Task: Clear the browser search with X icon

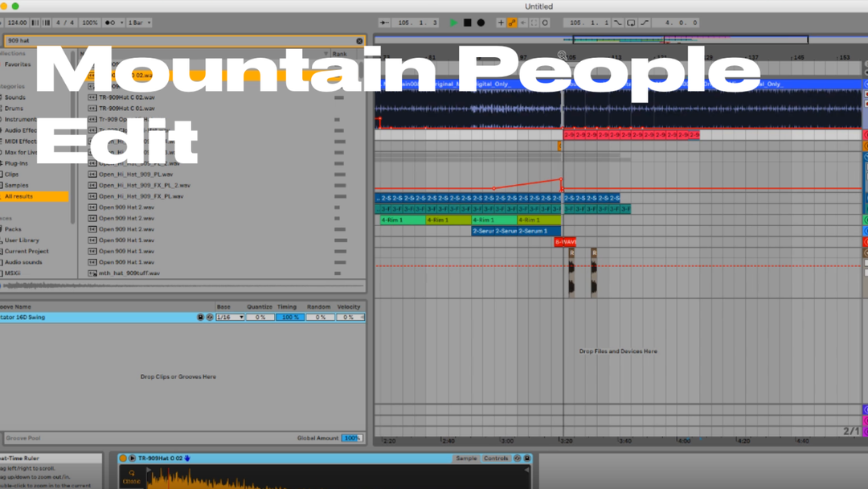Action: [x=359, y=41]
